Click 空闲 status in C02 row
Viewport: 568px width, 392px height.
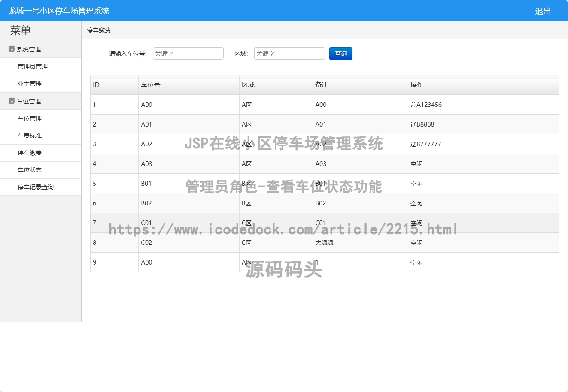coord(416,243)
